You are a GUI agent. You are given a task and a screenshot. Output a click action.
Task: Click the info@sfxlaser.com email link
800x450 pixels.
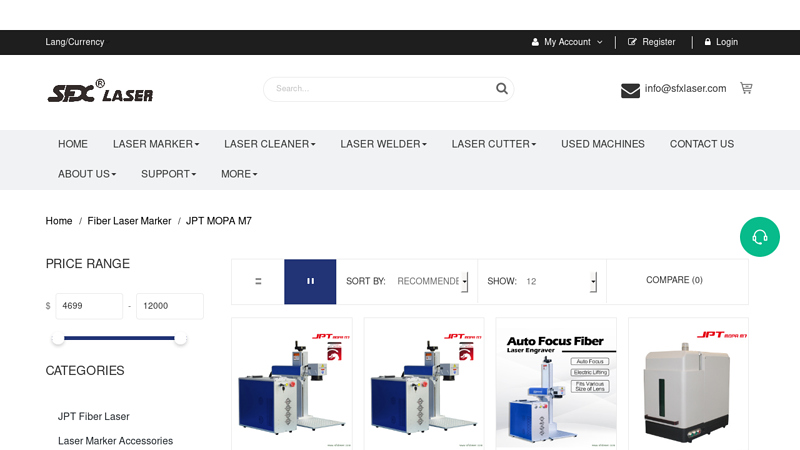tap(685, 88)
